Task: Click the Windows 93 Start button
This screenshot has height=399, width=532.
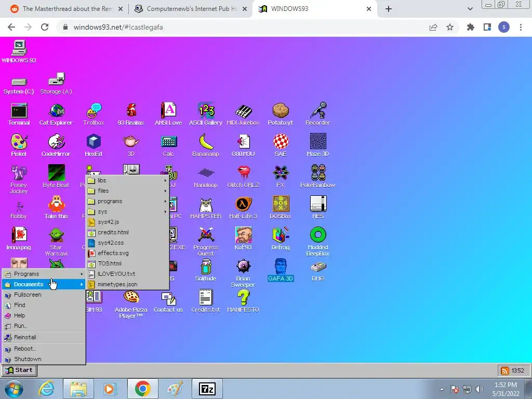Action: 19,370
